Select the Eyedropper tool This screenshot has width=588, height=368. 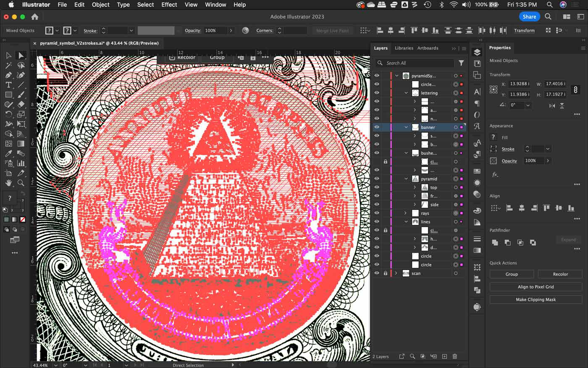[x=8, y=154]
